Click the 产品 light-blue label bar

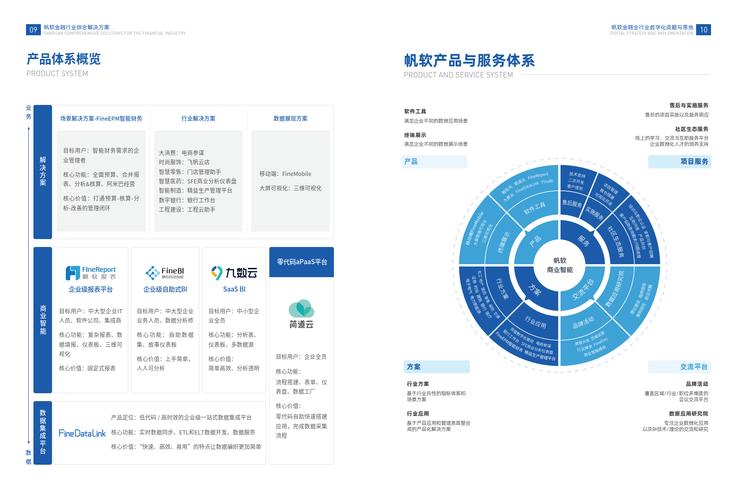coord(434,162)
